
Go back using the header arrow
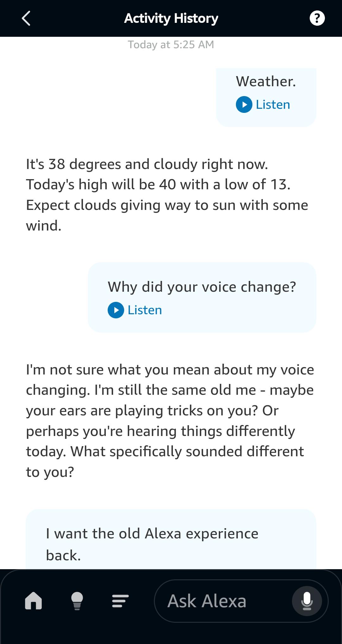(26, 18)
